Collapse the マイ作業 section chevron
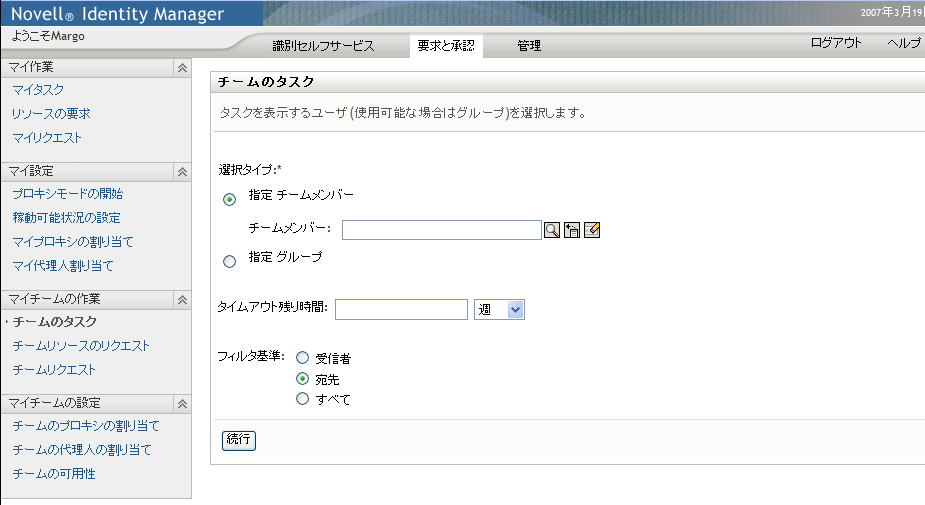Image resolution: width=925 pixels, height=505 pixels. click(181, 67)
